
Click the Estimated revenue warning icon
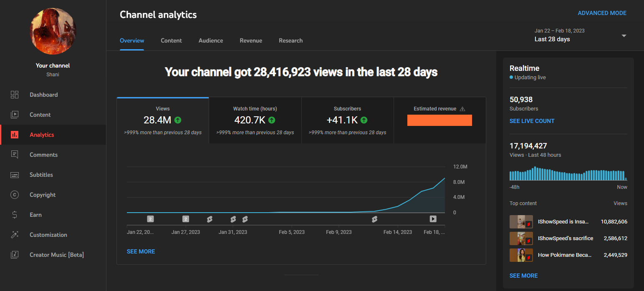pos(462,108)
